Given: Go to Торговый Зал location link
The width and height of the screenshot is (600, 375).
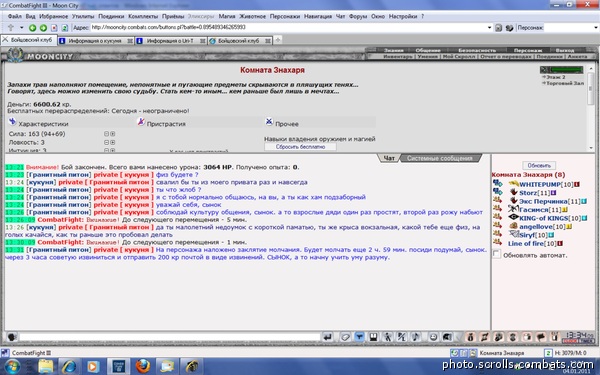Looking at the screenshot, I should (565, 83).
